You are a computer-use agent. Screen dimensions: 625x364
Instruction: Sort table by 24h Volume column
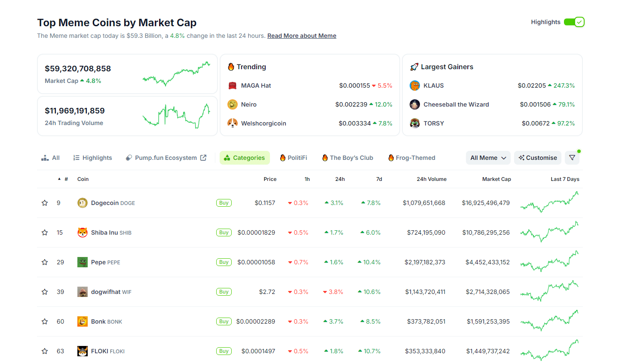coord(432,179)
